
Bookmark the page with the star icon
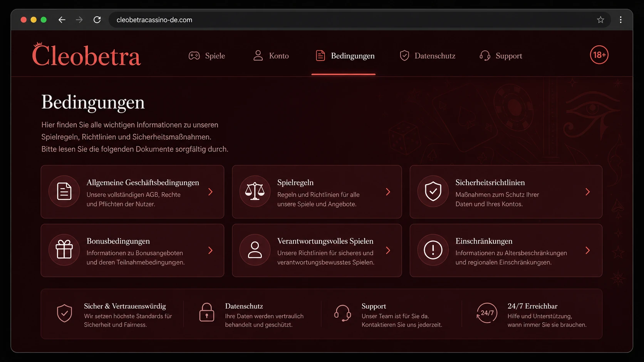tap(600, 20)
